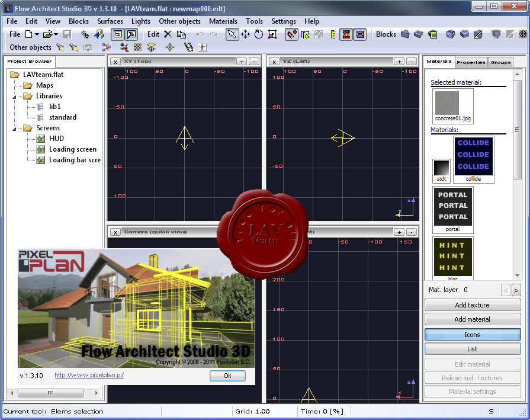Switch to the Groups tab
The height and width of the screenshot is (420, 530).
[x=500, y=62]
